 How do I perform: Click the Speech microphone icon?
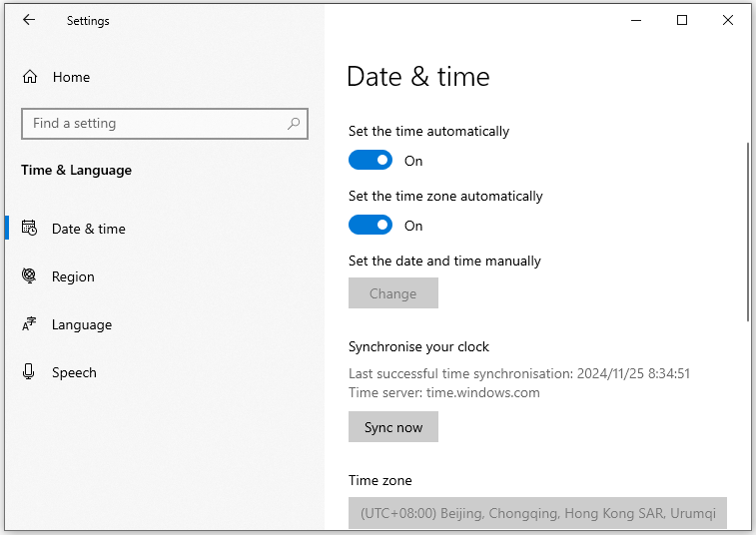pos(28,371)
